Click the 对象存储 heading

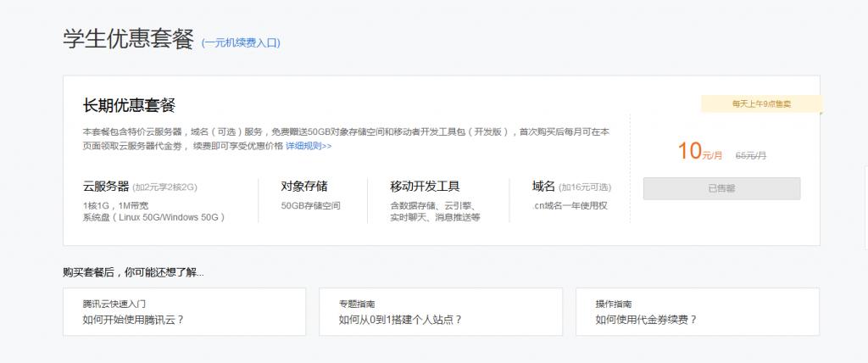click(x=304, y=187)
